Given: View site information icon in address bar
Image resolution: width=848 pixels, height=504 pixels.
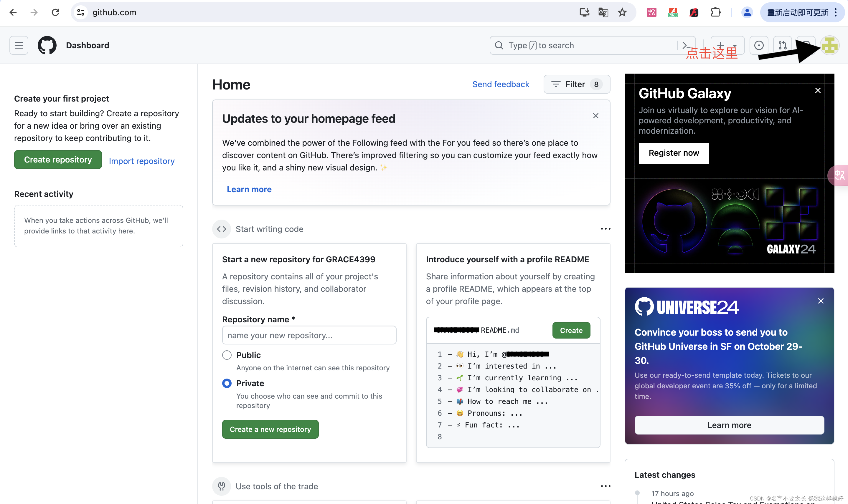Looking at the screenshot, I should click(80, 13).
